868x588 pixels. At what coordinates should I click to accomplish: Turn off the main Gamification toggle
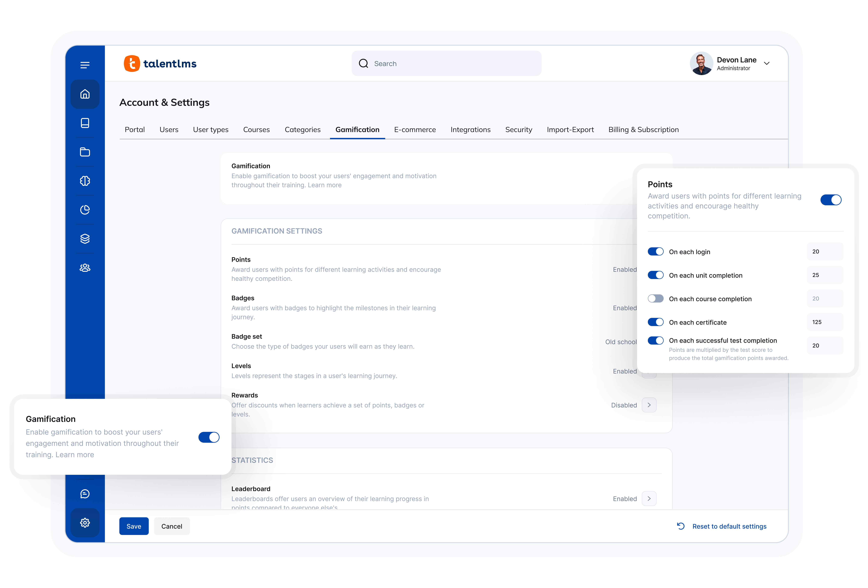point(209,437)
